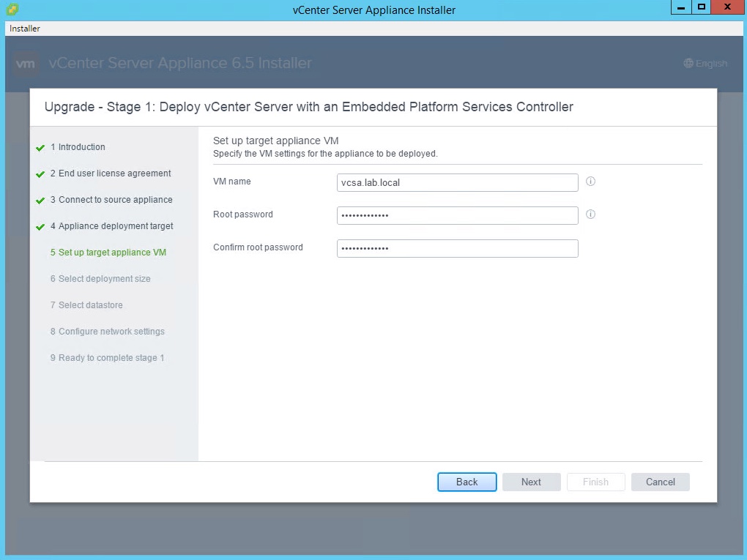Click step 8 Configure network settings
Viewport: 747px width, 560px height.
[x=111, y=332]
